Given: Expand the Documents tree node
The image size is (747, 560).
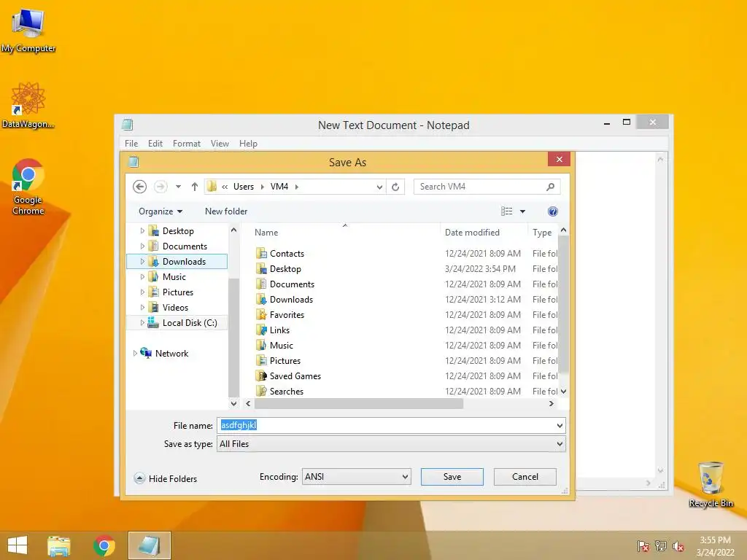Looking at the screenshot, I should 142,246.
